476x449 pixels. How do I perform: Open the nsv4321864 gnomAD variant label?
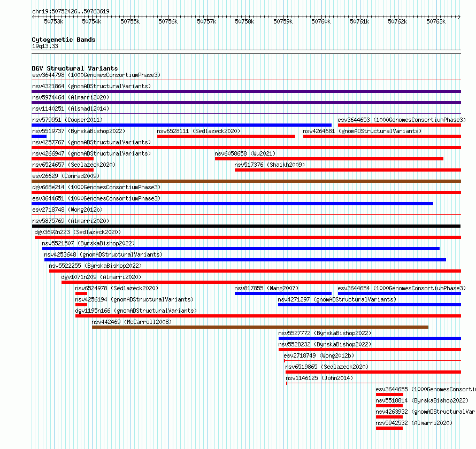click(91, 86)
